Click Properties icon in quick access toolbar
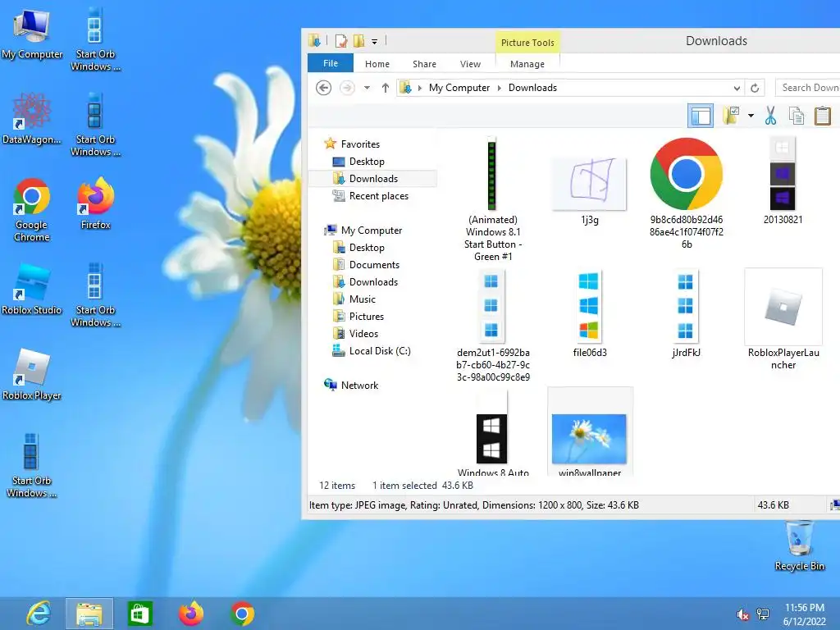 340,41
